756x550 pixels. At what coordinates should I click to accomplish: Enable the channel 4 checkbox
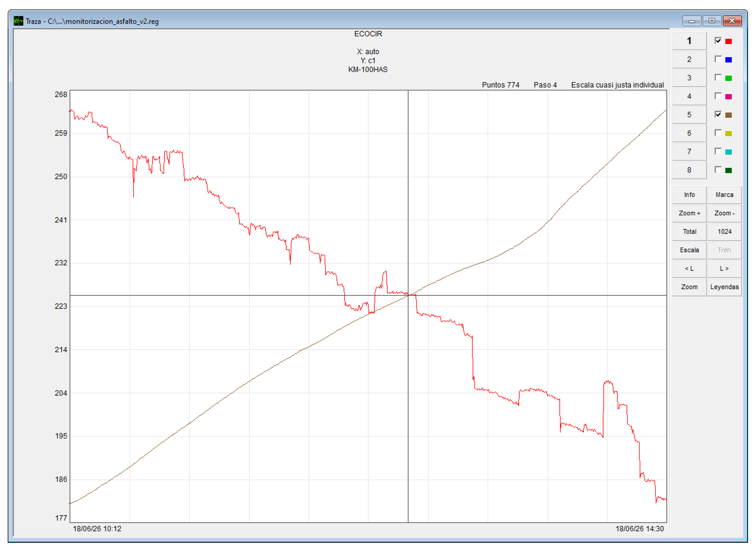pos(718,96)
